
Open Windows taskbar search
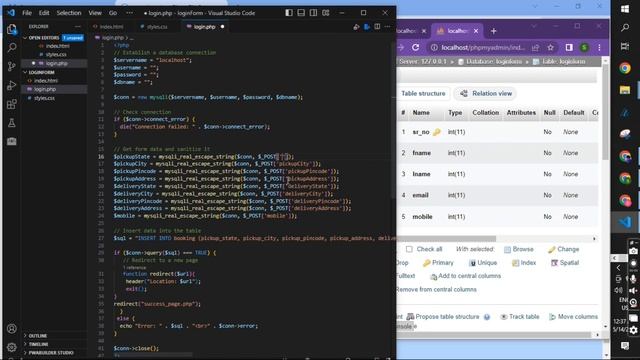pyautogui.click(x=625, y=28)
